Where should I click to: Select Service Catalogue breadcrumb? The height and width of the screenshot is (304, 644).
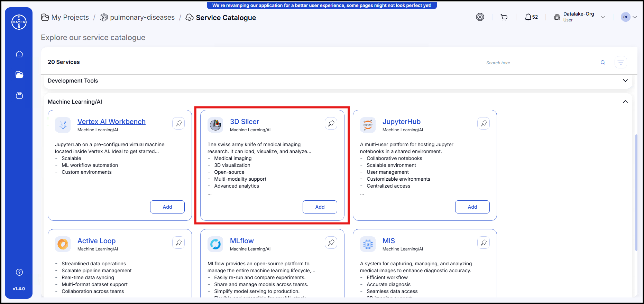tap(226, 18)
